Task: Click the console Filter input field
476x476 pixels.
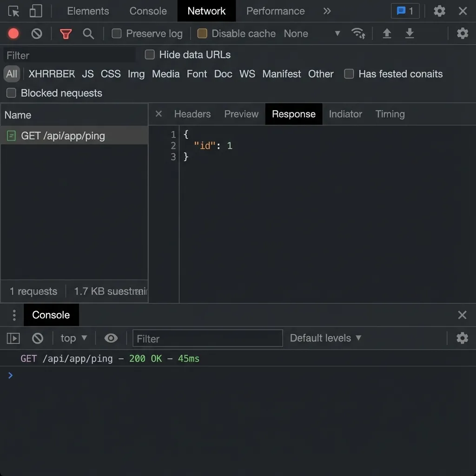Action: point(207,338)
